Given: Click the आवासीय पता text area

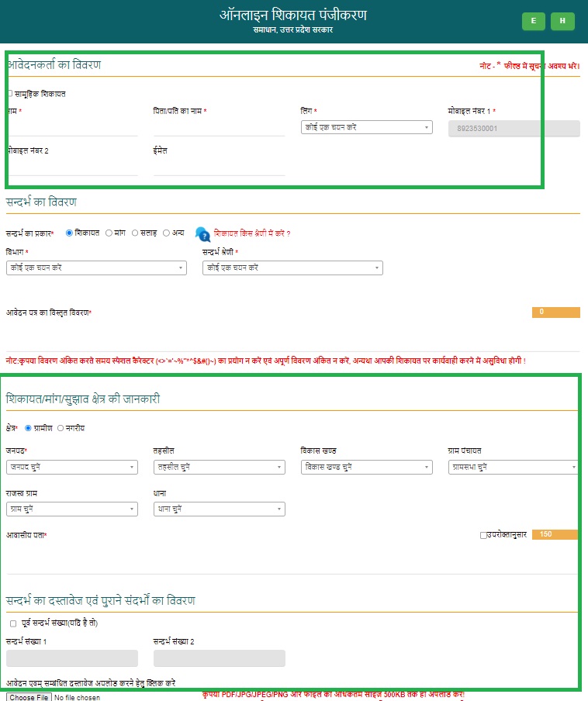Looking at the screenshot, I should (x=293, y=558).
